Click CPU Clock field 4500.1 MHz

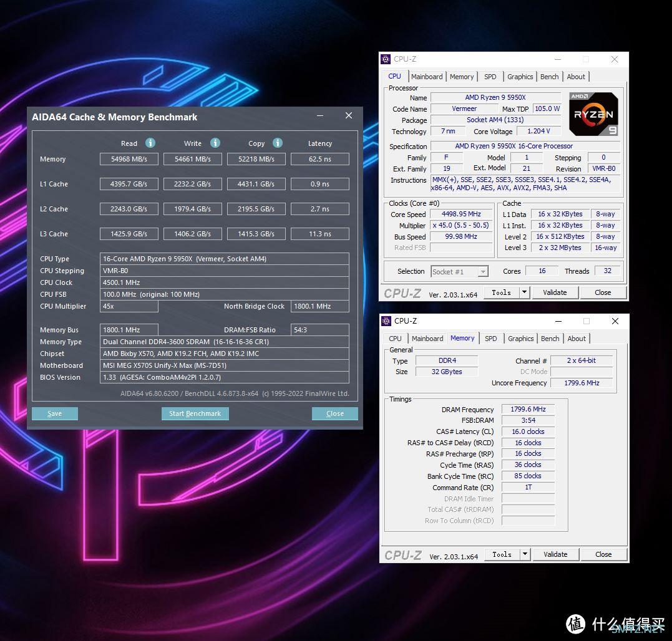(225, 282)
